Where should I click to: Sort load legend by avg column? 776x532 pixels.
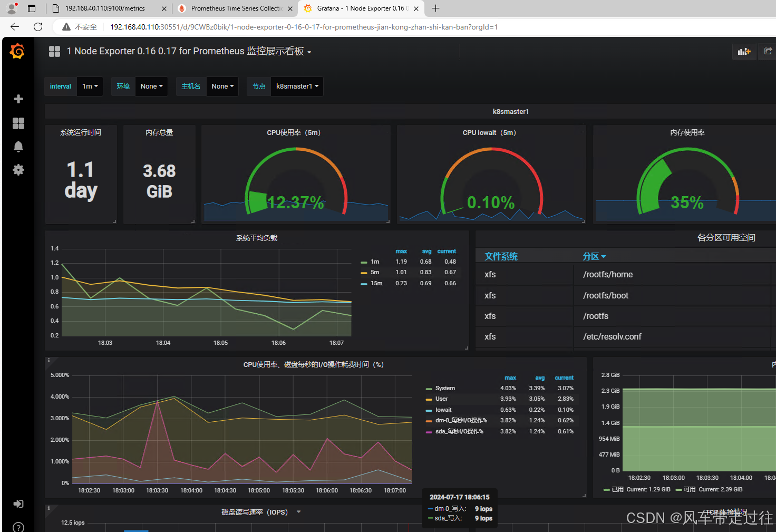tap(426, 252)
